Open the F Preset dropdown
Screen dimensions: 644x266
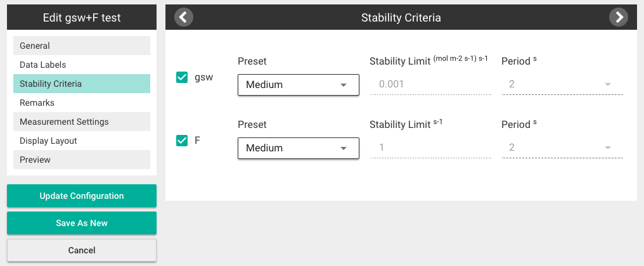coord(299,148)
